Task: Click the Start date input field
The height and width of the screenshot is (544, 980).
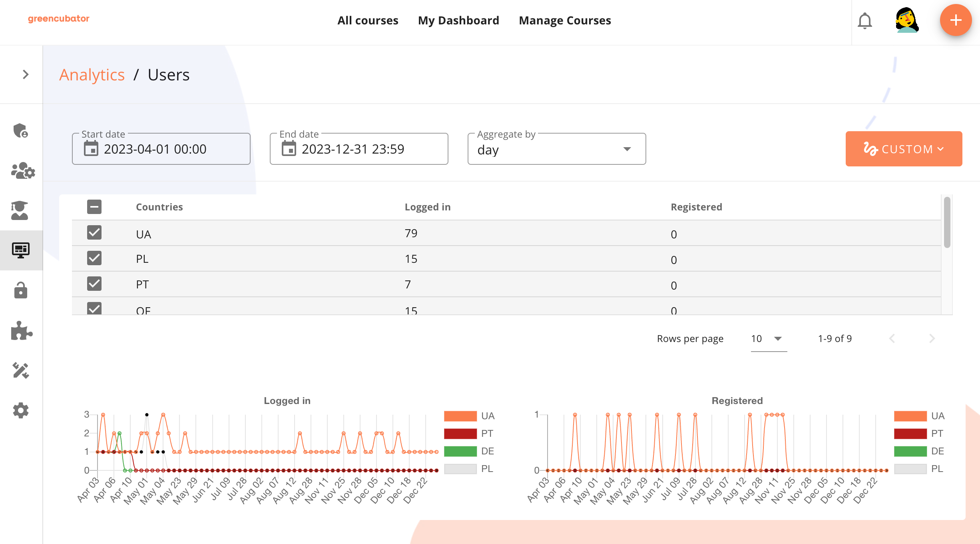Action: 163,149
